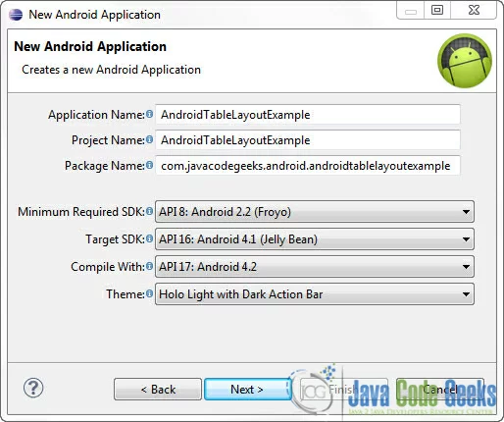
Task: Click the Eclipse icon in title bar
Action: click(x=16, y=15)
